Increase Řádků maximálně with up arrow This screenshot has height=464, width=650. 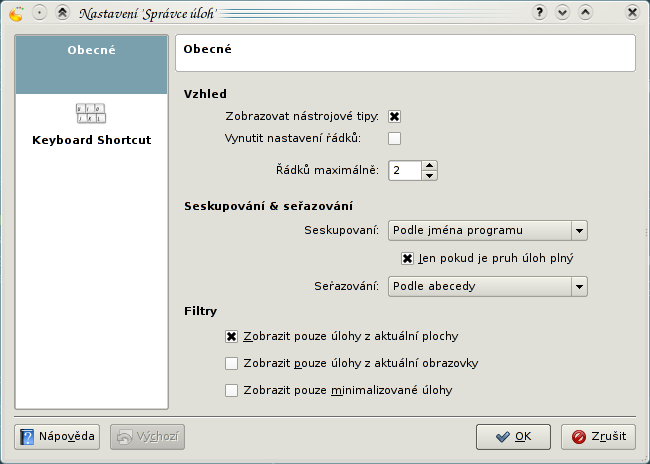[x=429, y=165]
